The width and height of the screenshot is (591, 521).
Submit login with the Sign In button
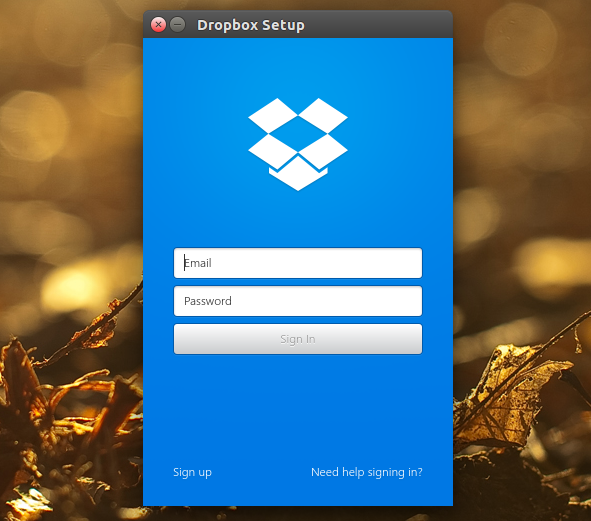point(298,339)
